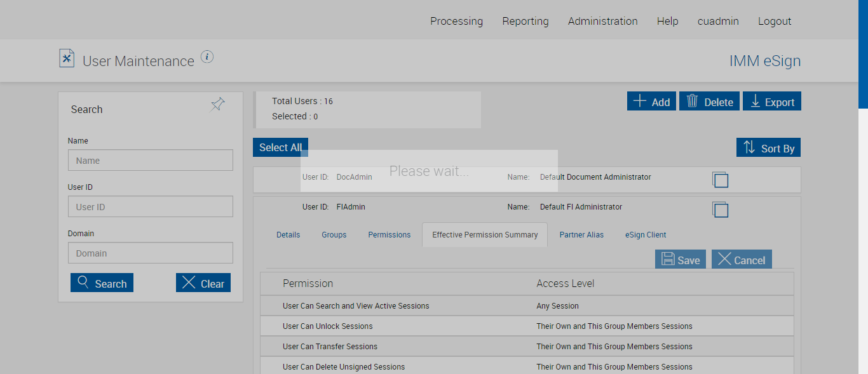Screen dimensions: 868x374
Task: Open the Sort By options
Action: click(769, 148)
